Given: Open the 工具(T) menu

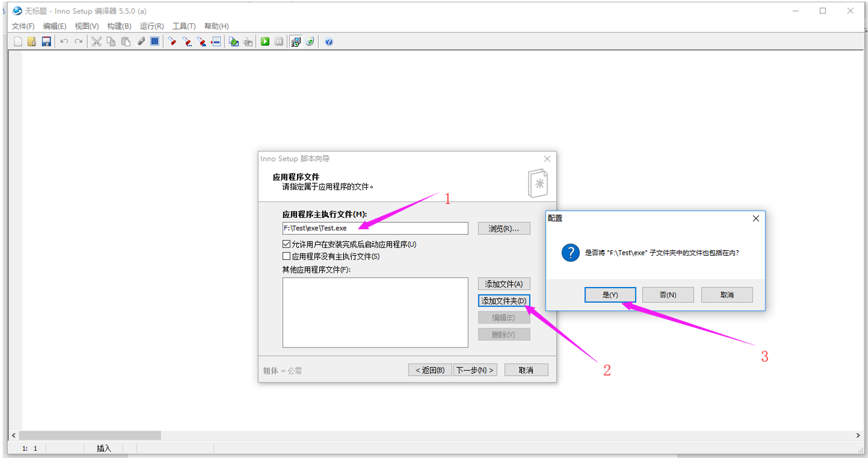Looking at the screenshot, I should click(x=184, y=26).
